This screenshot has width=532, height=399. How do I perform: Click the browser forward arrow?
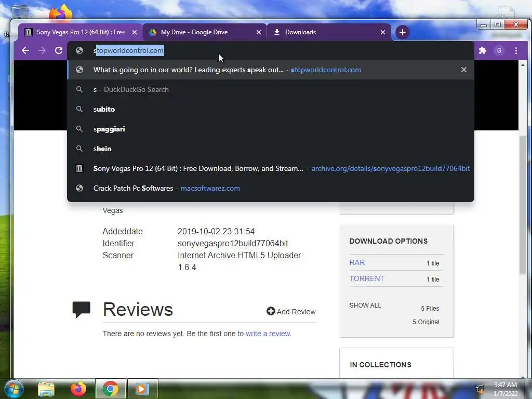(42, 50)
